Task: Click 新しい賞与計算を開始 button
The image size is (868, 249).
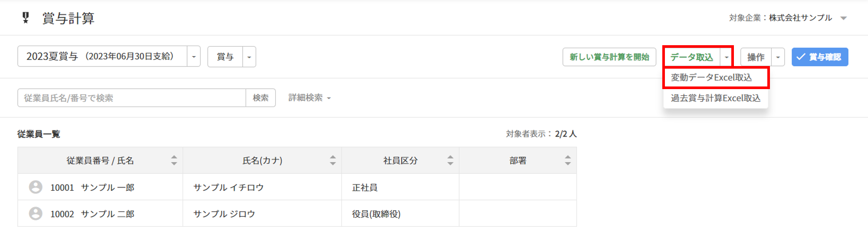Action: tap(609, 57)
